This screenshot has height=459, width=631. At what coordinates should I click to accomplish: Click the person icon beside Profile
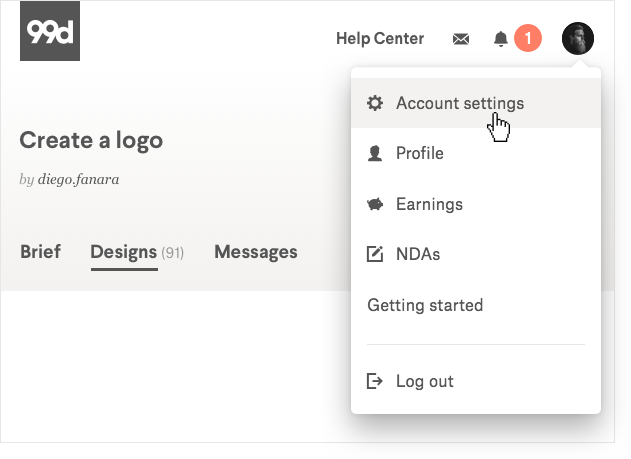tap(375, 153)
